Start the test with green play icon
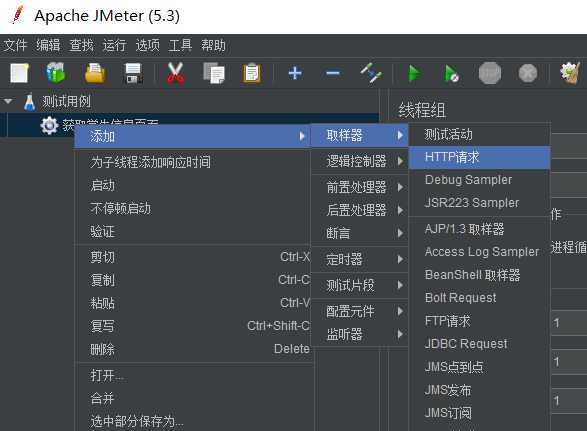The height and width of the screenshot is (431, 587). click(414, 73)
